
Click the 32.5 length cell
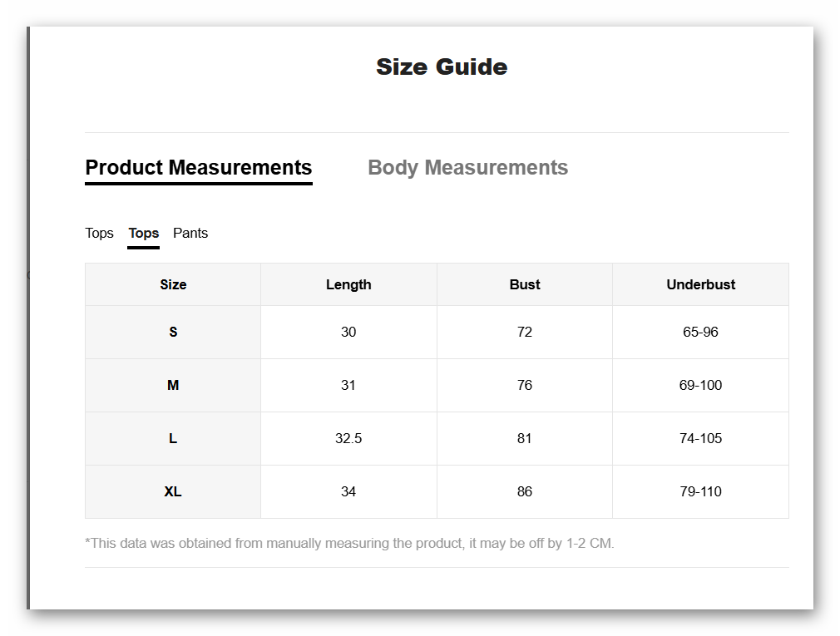pyautogui.click(x=348, y=438)
